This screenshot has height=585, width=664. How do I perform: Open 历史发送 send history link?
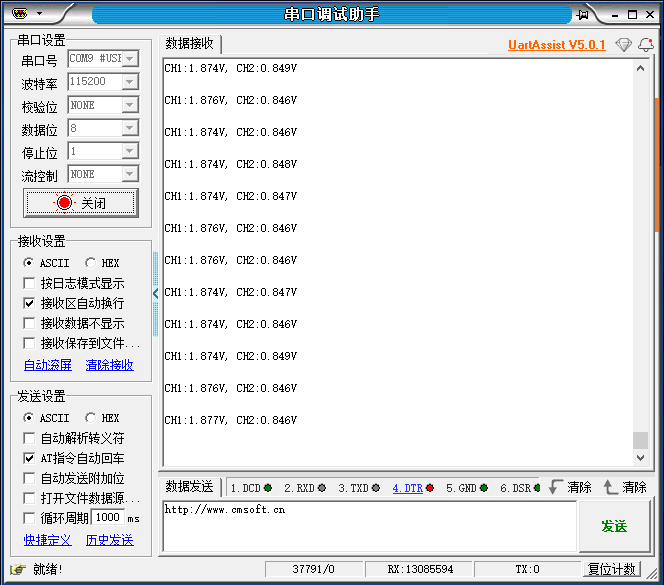tap(110, 540)
